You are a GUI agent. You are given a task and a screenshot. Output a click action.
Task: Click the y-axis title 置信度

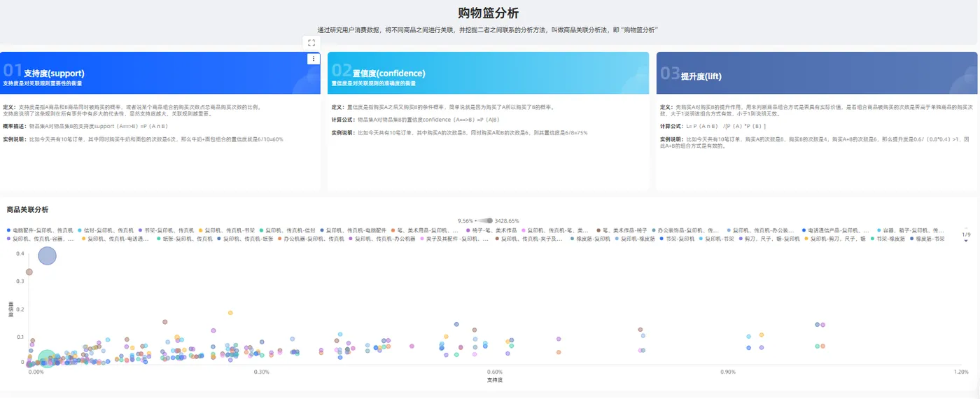click(11, 309)
